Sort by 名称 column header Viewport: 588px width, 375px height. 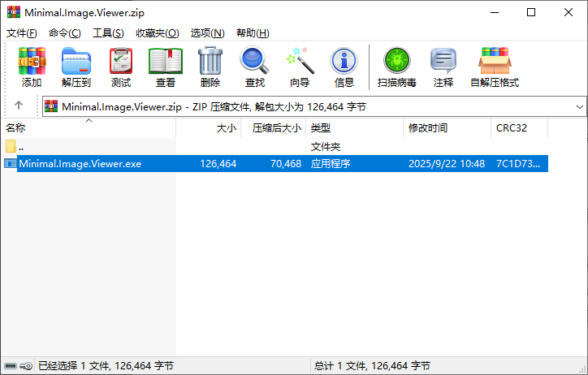(89, 128)
